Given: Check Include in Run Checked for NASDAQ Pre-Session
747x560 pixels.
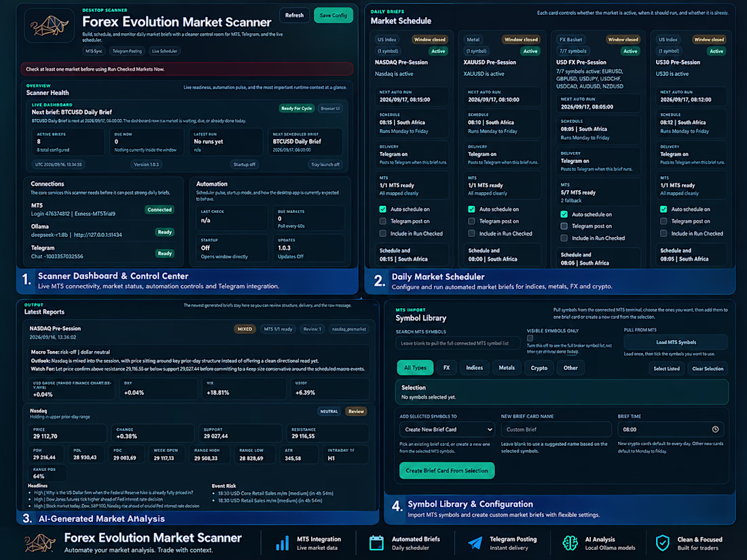Looking at the screenshot, I should (x=382, y=234).
